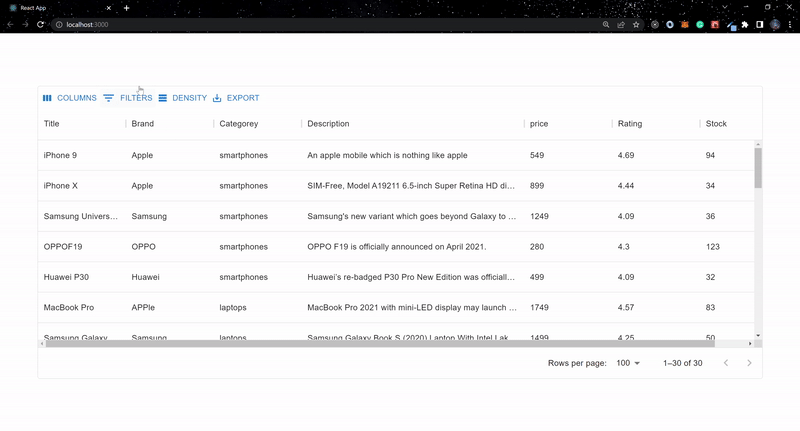
Task: Click the iPhone 9 description cell
Action: click(387, 155)
